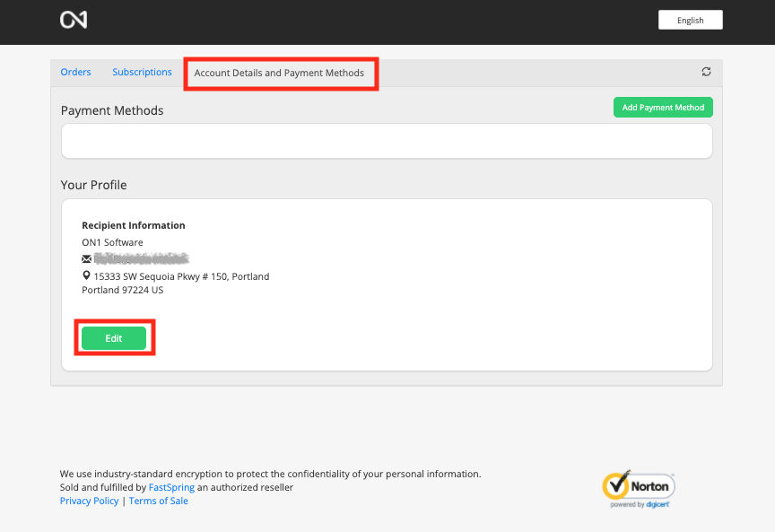Click the blurred email address text
The image size is (775, 532).
coord(140,258)
